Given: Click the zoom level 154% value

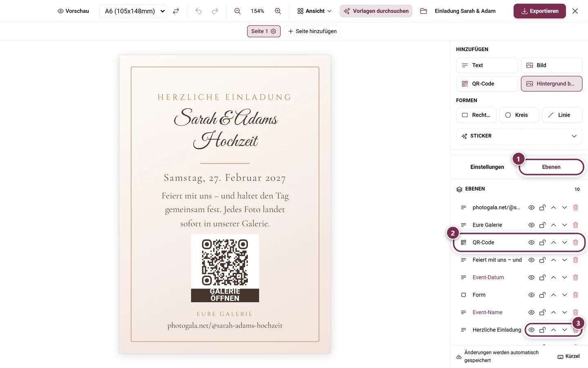Looking at the screenshot, I should (257, 11).
